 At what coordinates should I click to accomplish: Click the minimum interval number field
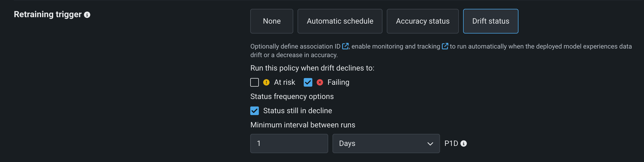pos(289,143)
